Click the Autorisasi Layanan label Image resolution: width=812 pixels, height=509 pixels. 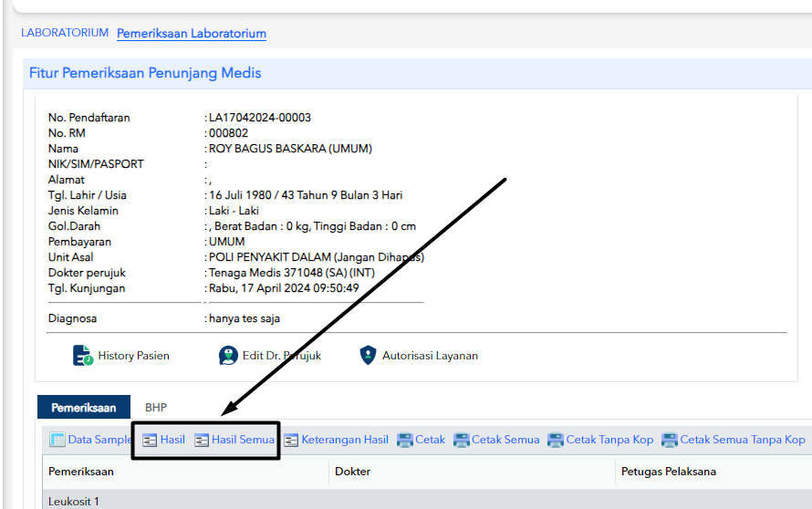pos(430,356)
